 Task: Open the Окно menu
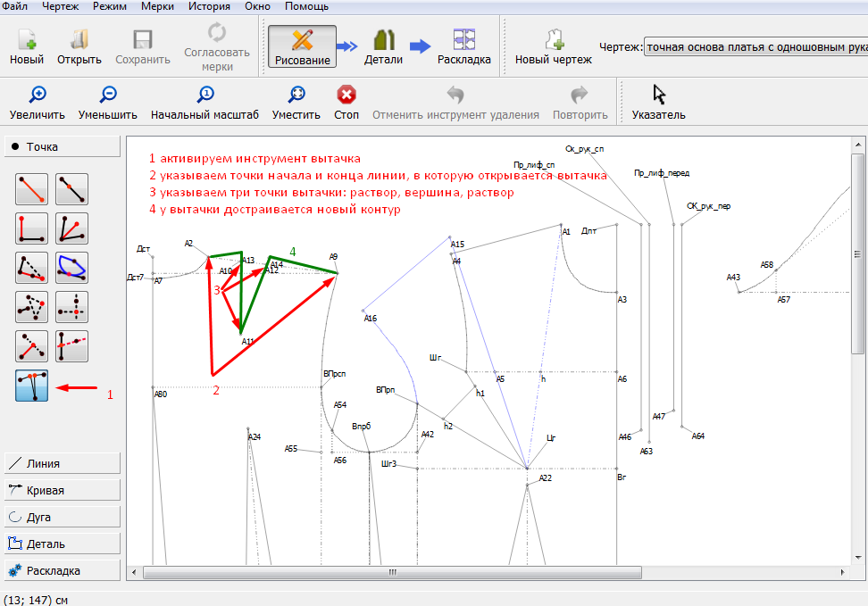(x=257, y=6)
